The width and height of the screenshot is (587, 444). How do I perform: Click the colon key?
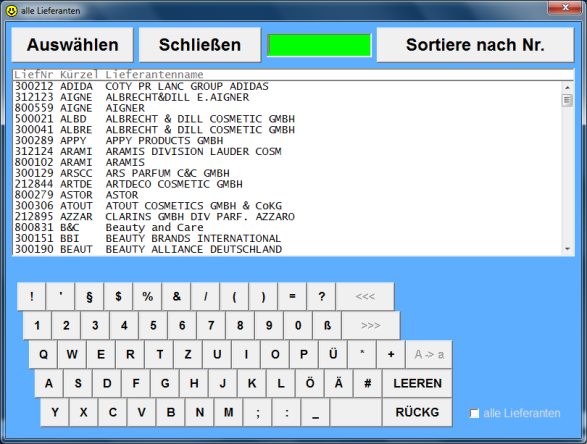(x=286, y=412)
